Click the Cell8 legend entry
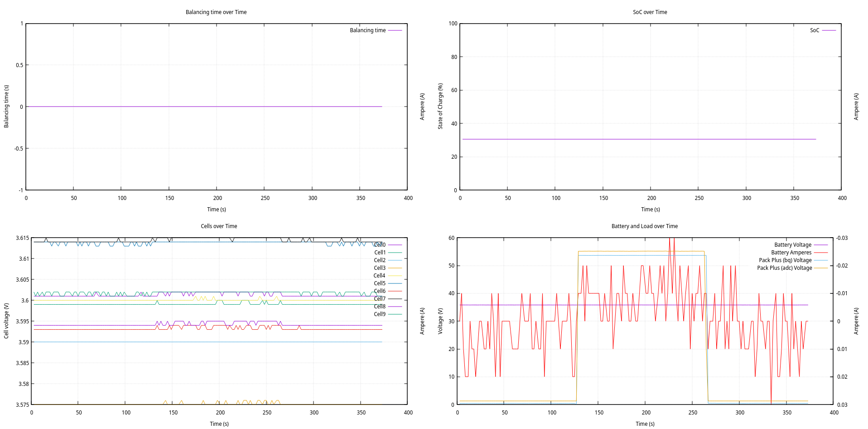Image resolution: width=868 pixels, height=429 pixels. [380, 307]
